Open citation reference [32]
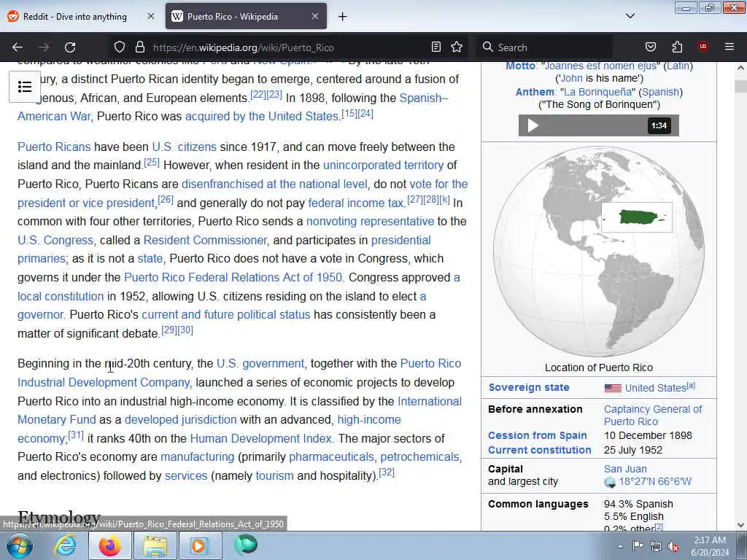747x560 pixels. point(387,472)
